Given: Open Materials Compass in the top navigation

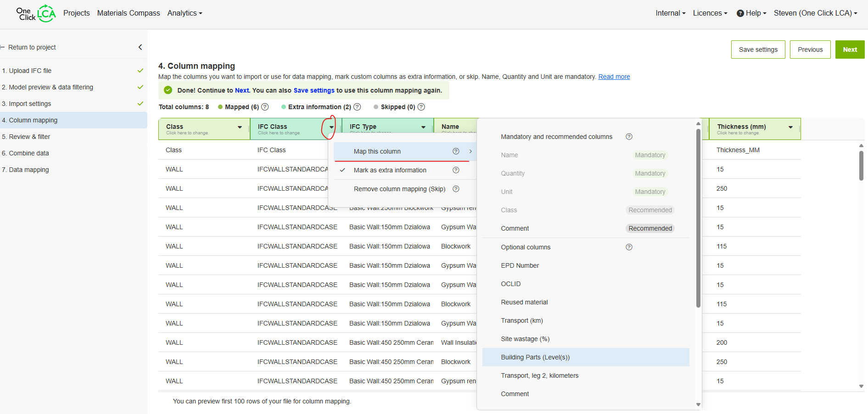Looking at the screenshot, I should point(129,13).
